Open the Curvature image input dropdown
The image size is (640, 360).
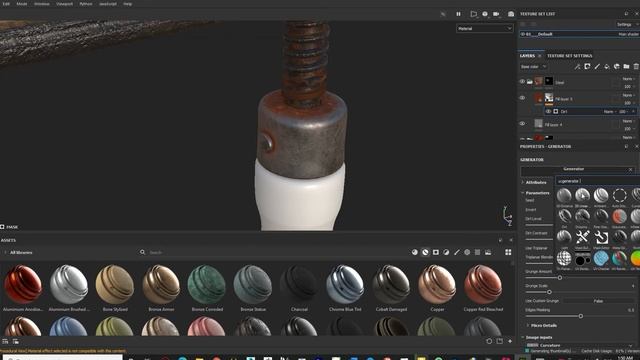[580, 345]
